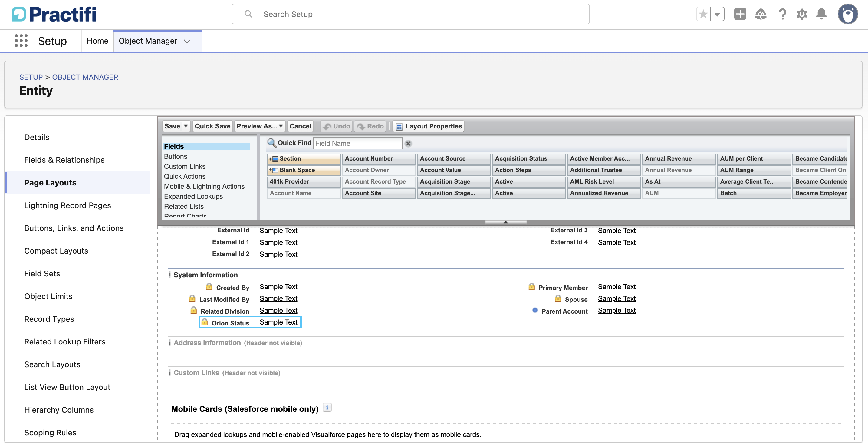Open Fields & Relationships in sidebar
The width and height of the screenshot is (868, 446).
(64, 160)
